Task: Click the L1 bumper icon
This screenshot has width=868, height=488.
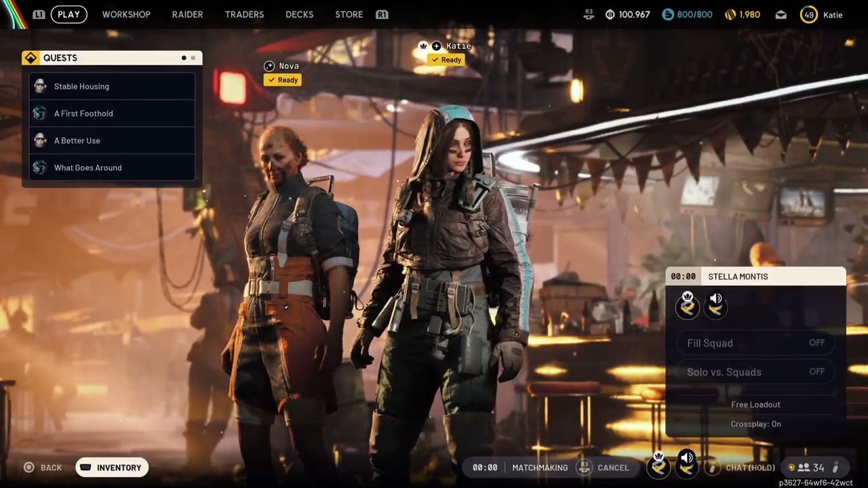Action: click(39, 14)
